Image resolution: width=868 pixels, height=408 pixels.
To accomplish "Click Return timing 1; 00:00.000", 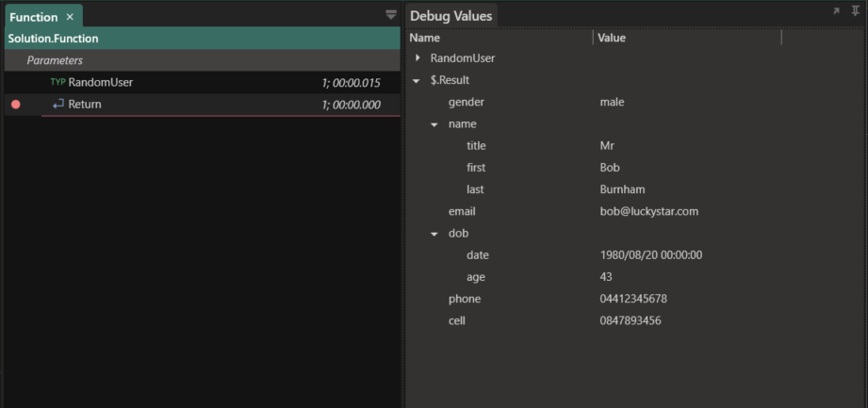I will (x=351, y=105).
